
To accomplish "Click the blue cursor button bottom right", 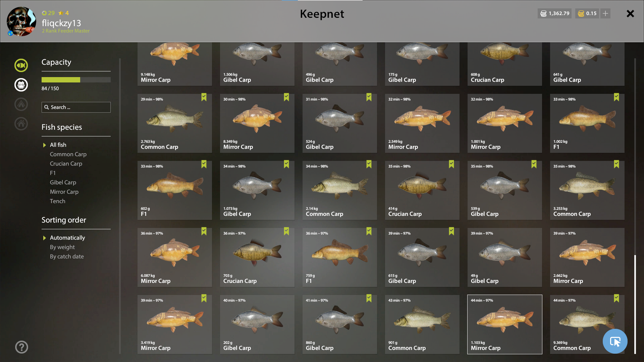I will click(x=615, y=341).
